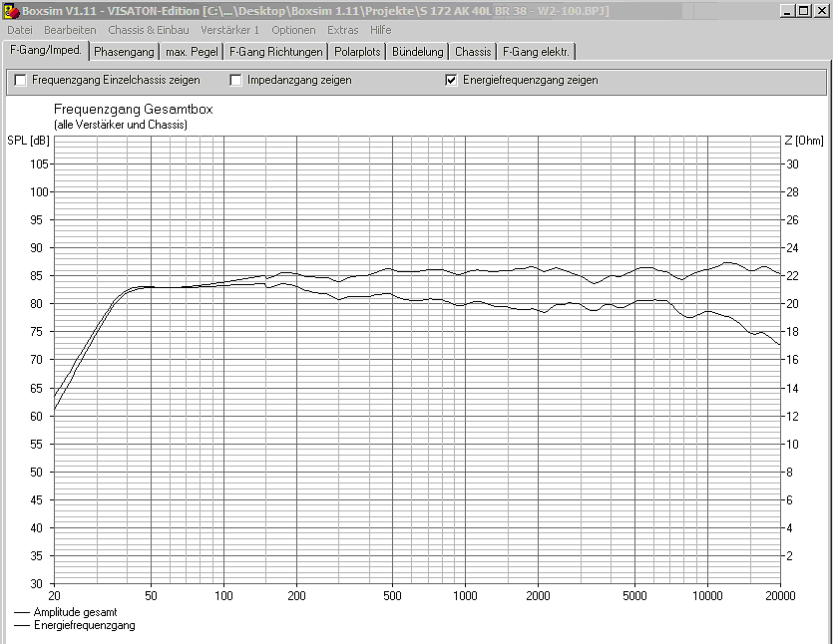Click the 1000 frequency axis value
833x644 pixels.
point(465,596)
